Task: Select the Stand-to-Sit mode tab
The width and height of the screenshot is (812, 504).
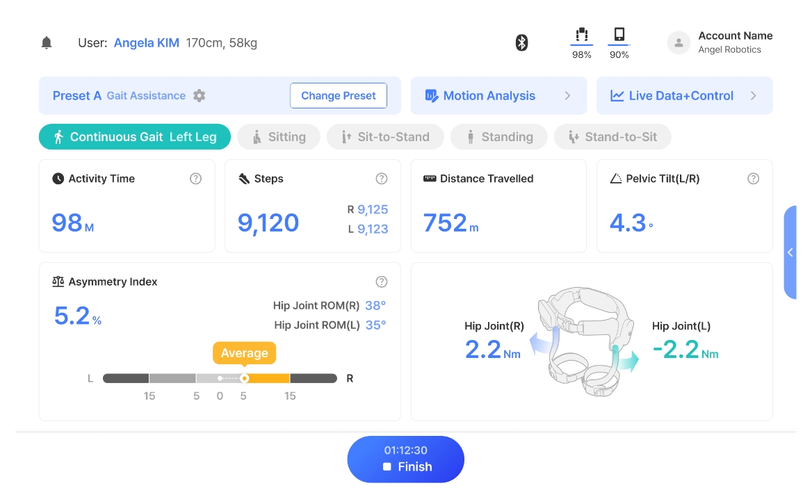Action: (612, 137)
